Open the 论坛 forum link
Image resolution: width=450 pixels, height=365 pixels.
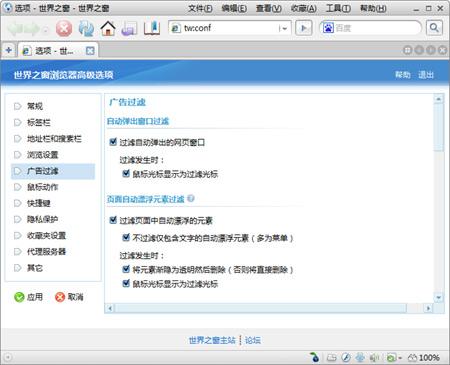(x=253, y=340)
